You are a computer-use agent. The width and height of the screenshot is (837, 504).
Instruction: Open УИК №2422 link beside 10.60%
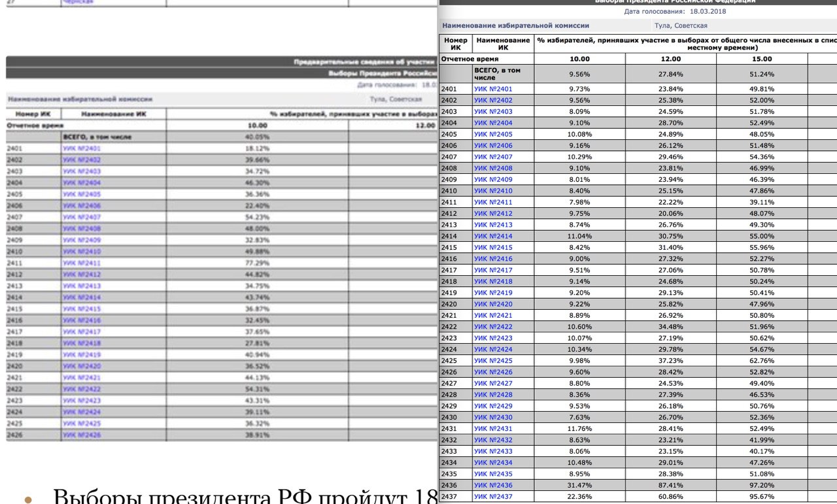(493, 327)
